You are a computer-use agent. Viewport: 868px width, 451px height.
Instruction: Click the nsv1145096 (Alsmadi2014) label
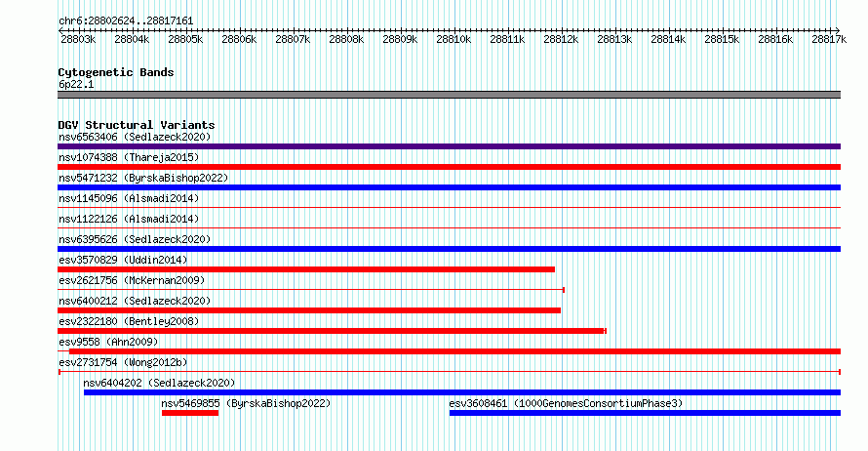tap(129, 198)
